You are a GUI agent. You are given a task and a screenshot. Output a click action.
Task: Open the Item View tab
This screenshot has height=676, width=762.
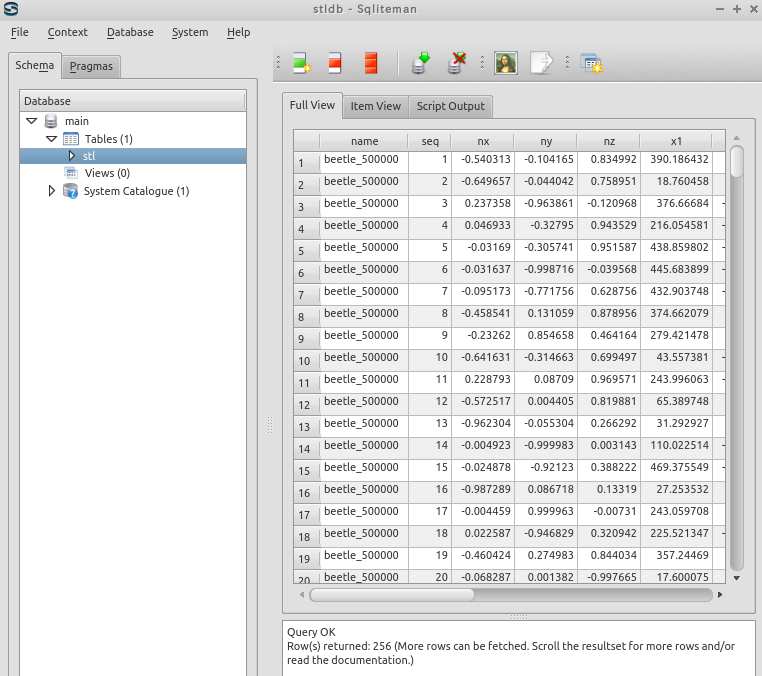(x=375, y=106)
